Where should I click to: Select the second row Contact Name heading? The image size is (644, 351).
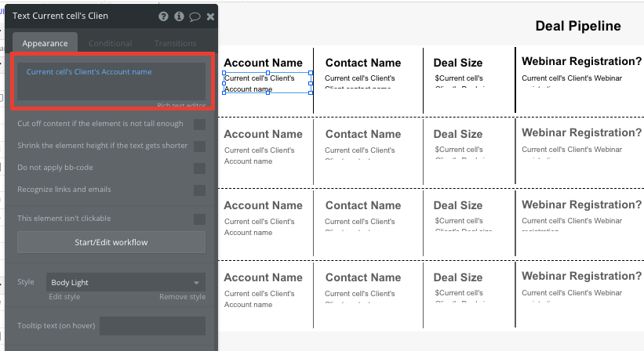[363, 134]
